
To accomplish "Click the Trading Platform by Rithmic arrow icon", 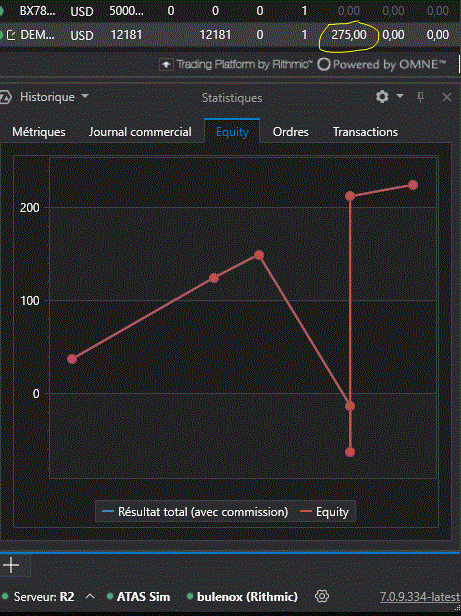I will tap(166, 64).
